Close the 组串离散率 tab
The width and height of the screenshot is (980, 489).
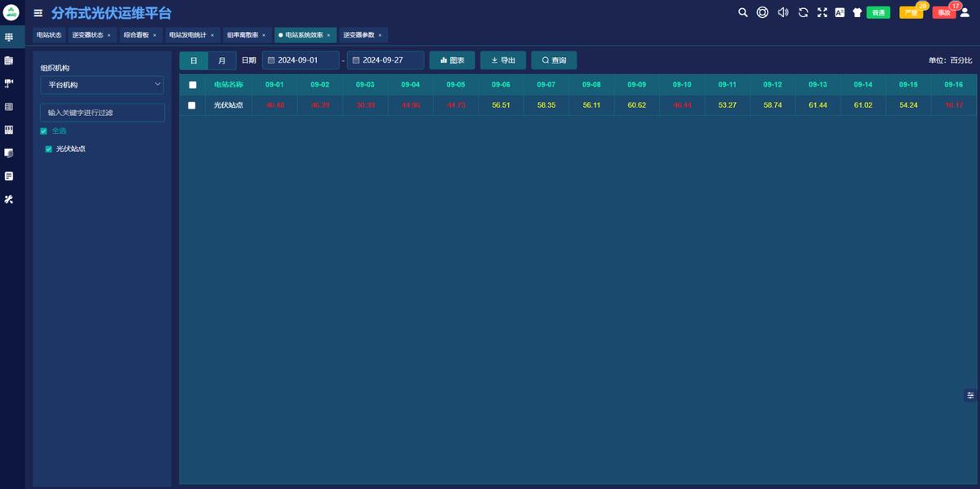[x=264, y=35]
